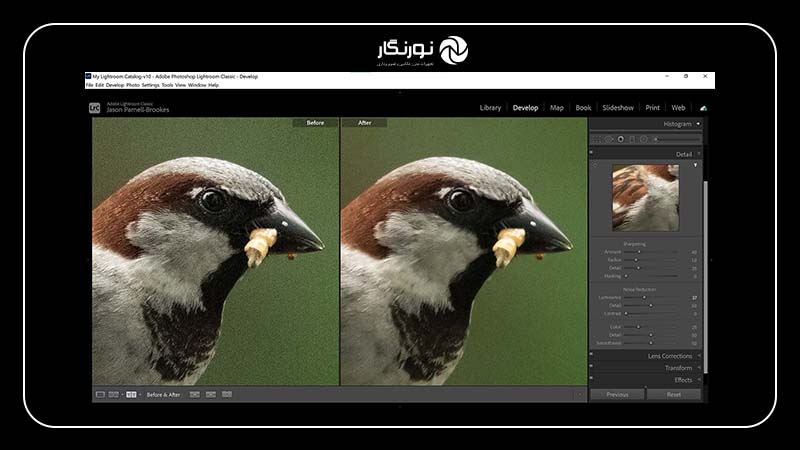Collapse the detail preview disclosure triangle
The width and height of the screenshot is (800, 450).
click(695, 165)
